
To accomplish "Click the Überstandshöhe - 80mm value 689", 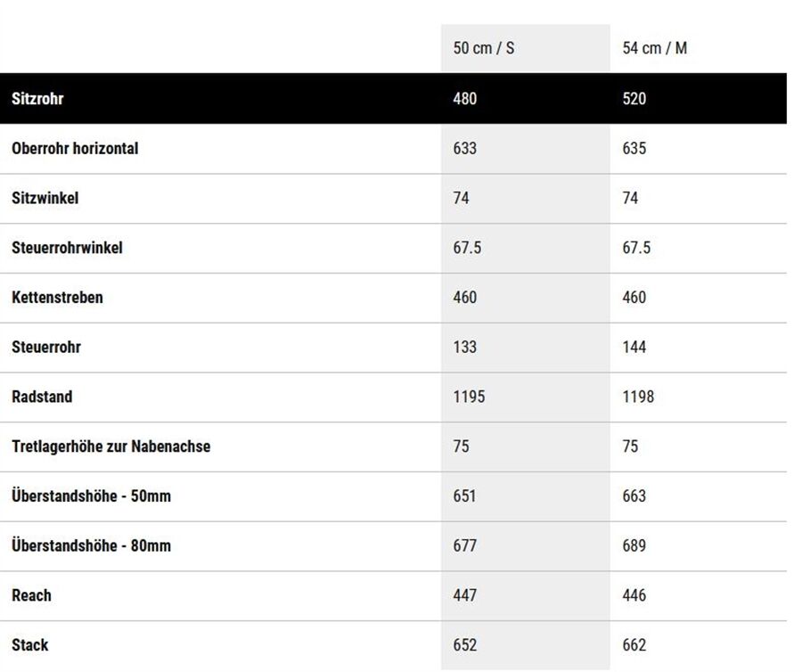I will pyautogui.click(x=634, y=545).
